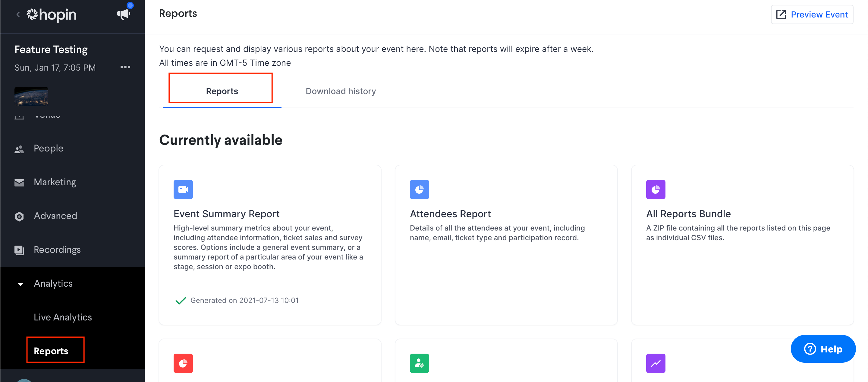Open the megaphone announcements icon

click(123, 14)
